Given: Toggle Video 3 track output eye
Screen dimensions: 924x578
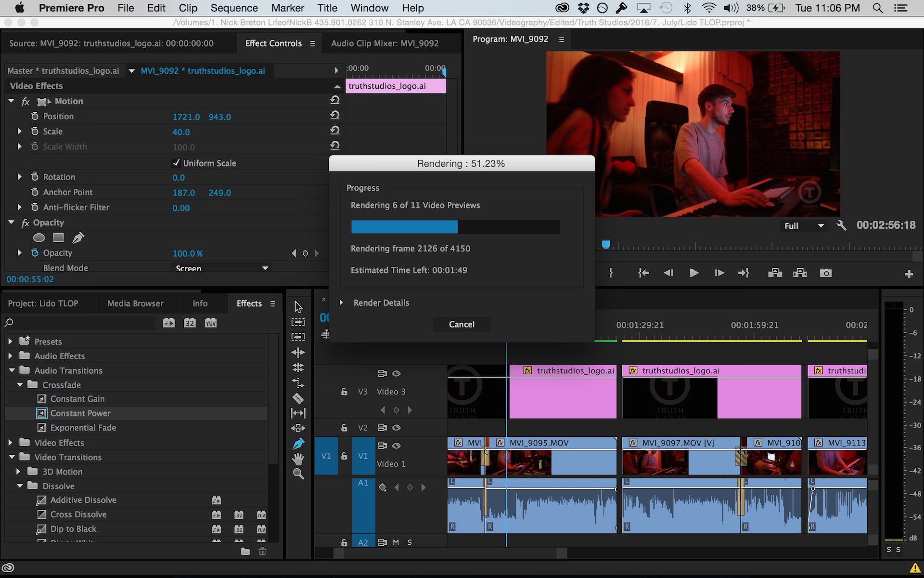Looking at the screenshot, I should 396,373.
